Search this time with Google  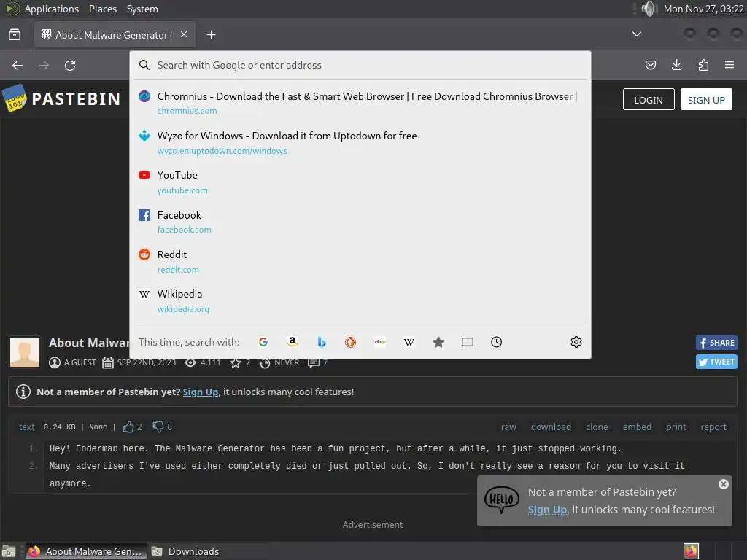(x=263, y=342)
